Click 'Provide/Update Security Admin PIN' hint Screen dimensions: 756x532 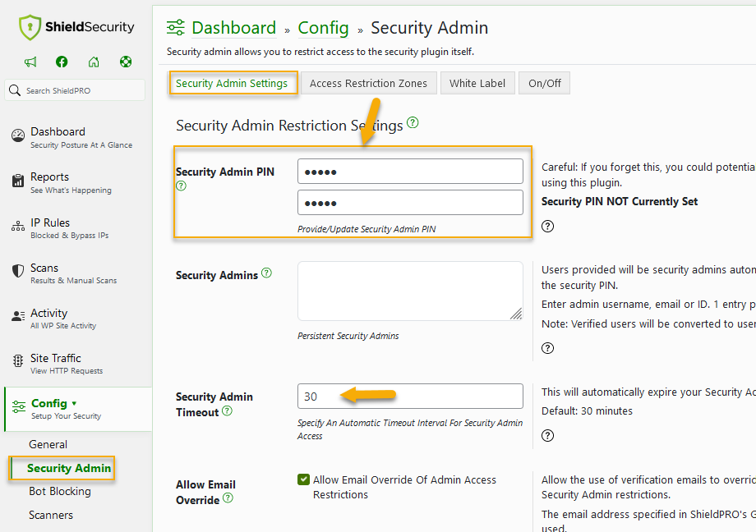click(x=366, y=229)
